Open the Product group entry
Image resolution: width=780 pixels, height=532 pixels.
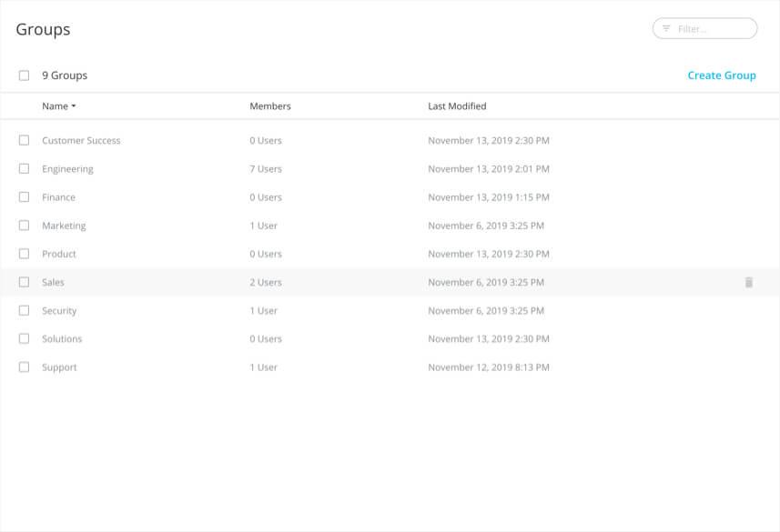click(x=58, y=254)
